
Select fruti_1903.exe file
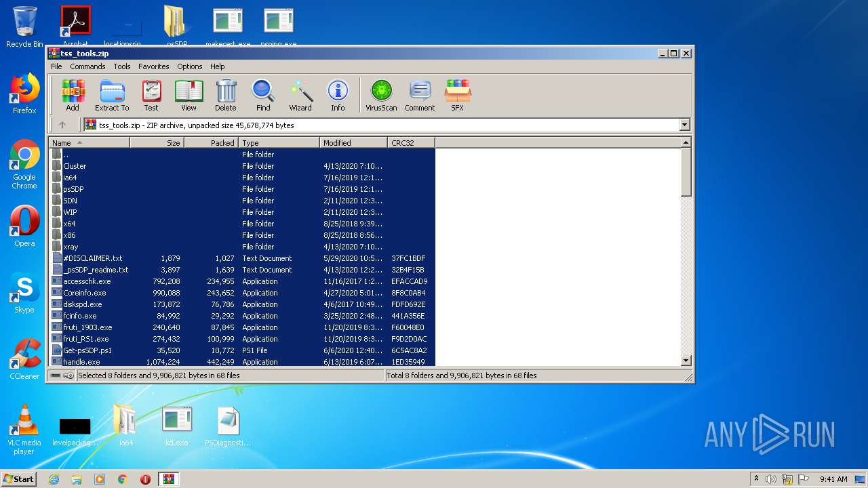(242, 327)
